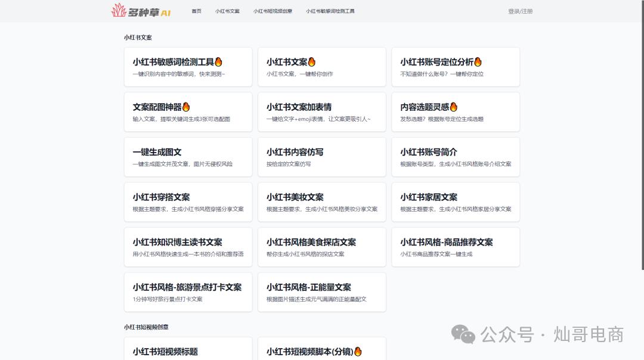Open the 首页 menu item

(x=197, y=11)
